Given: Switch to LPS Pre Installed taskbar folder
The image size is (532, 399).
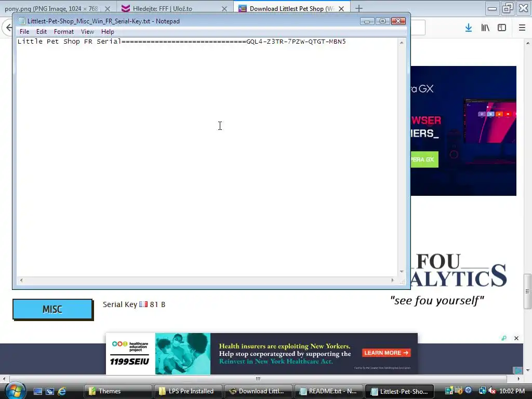Looking at the screenshot, I should coord(188,391).
